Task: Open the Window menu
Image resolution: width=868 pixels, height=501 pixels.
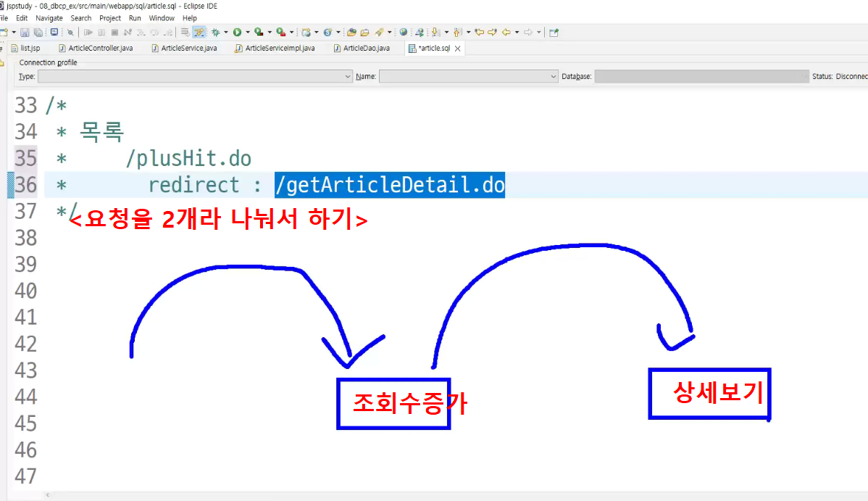Action: (x=162, y=18)
